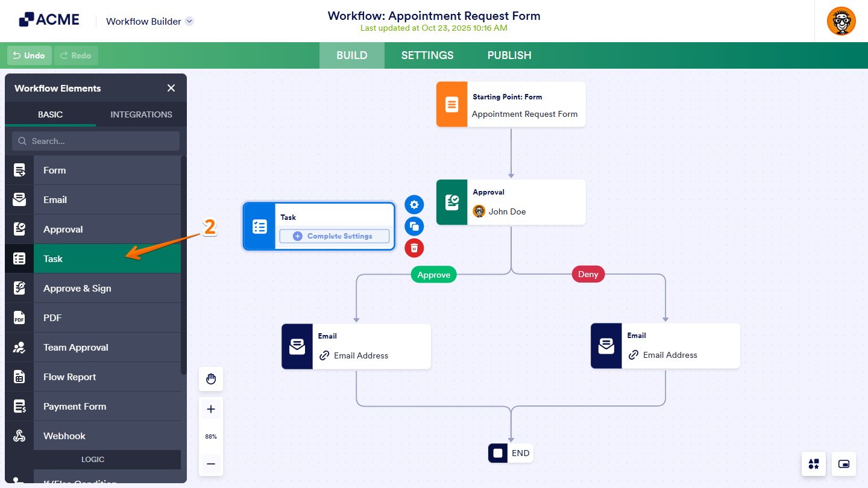Image resolution: width=868 pixels, height=488 pixels.
Task: Delete the Task node with trash icon
Action: pyautogui.click(x=414, y=248)
